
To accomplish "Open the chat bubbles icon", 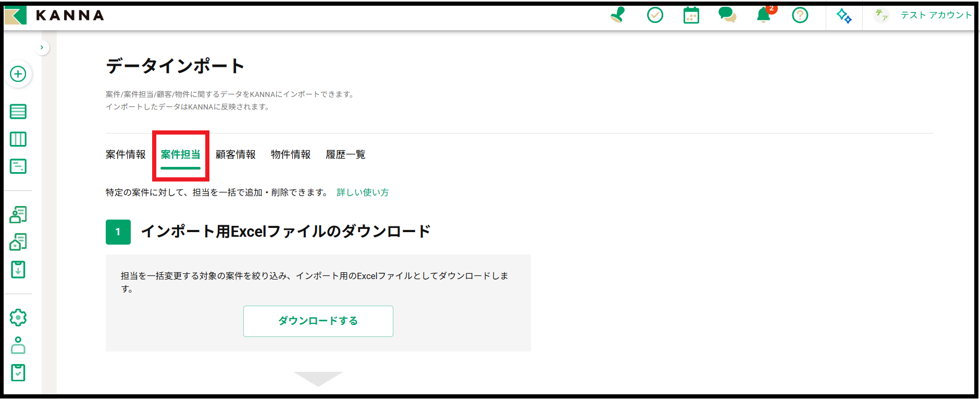I will click(x=727, y=15).
